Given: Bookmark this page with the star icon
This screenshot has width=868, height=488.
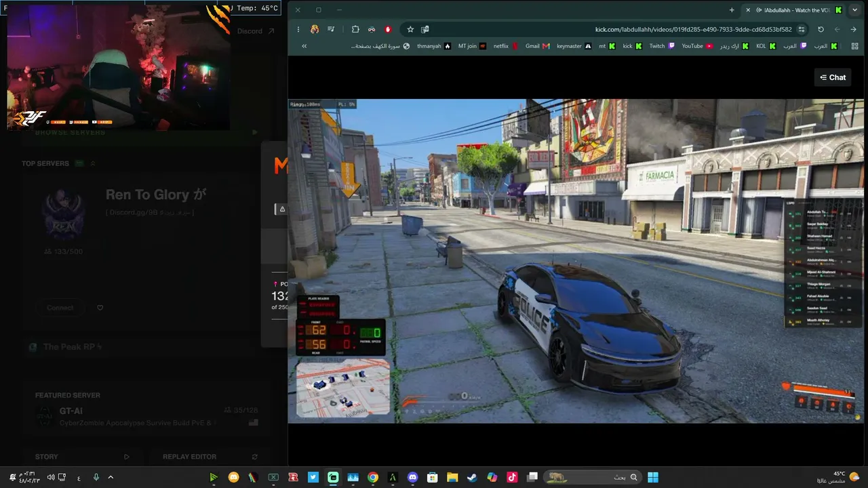Looking at the screenshot, I should [410, 29].
